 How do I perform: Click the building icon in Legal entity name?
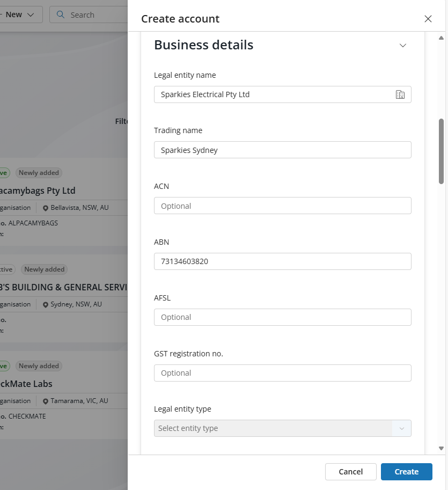tap(400, 94)
